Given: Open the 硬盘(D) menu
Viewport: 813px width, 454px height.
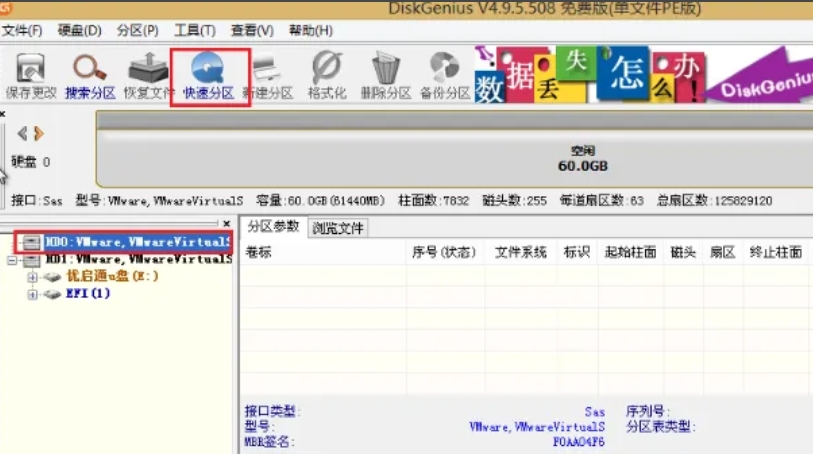Looking at the screenshot, I should (79, 31).
